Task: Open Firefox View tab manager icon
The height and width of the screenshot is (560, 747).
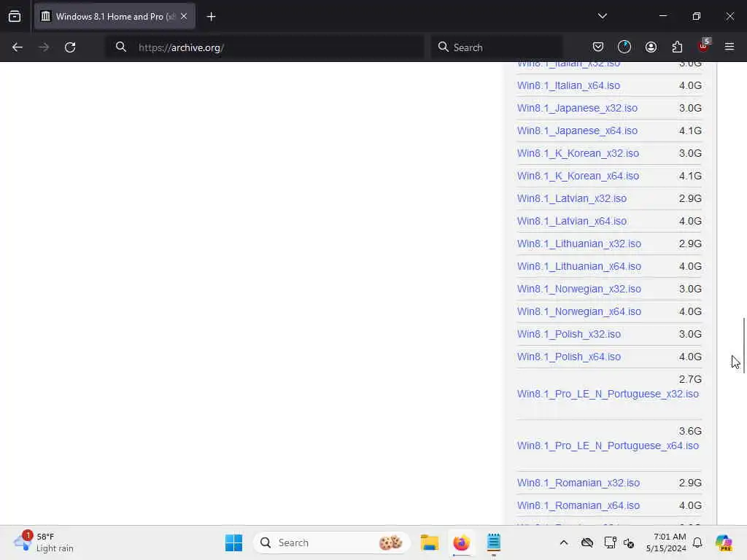Action: pos(15,17)
